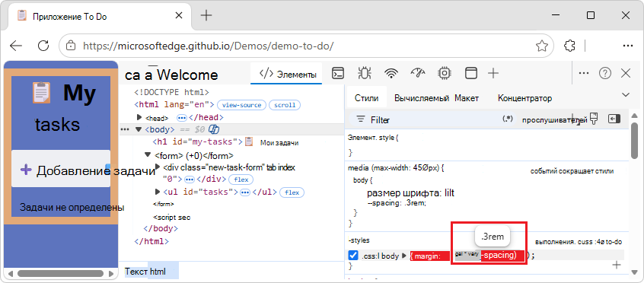
Task: Click the flex badge on ul tasks
Action: (292, 192)
